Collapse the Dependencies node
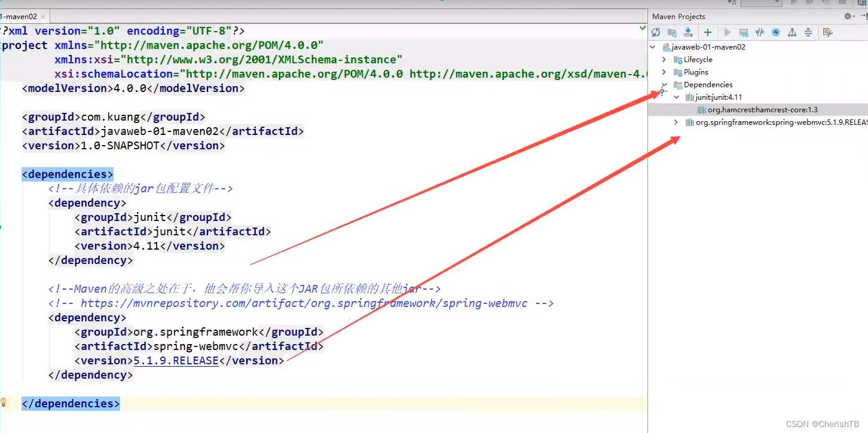This screenshot has width=868, height=433. pyautogui.click(x=664, y=84)
